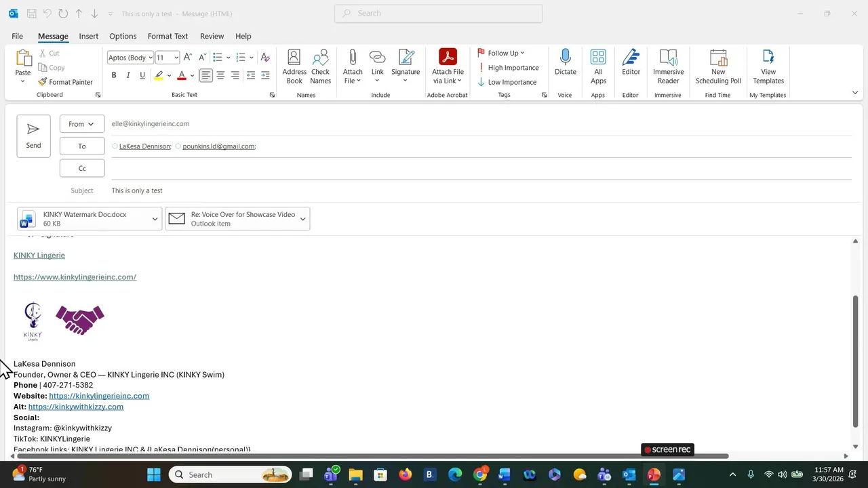868x488 pixels.
Task: Center align the text
Action: pos(221,75)
